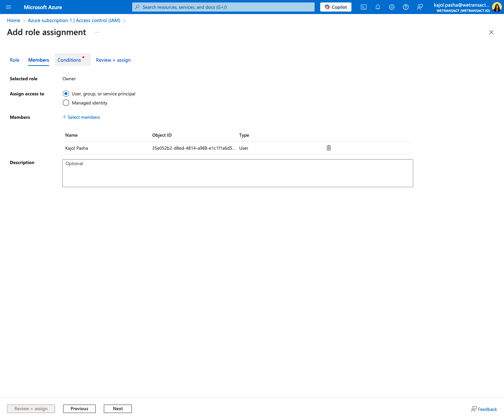Viewport: 504px width, 420px height.
Task: Click the Microsoft Azure logo text
Action: (43, 7)
